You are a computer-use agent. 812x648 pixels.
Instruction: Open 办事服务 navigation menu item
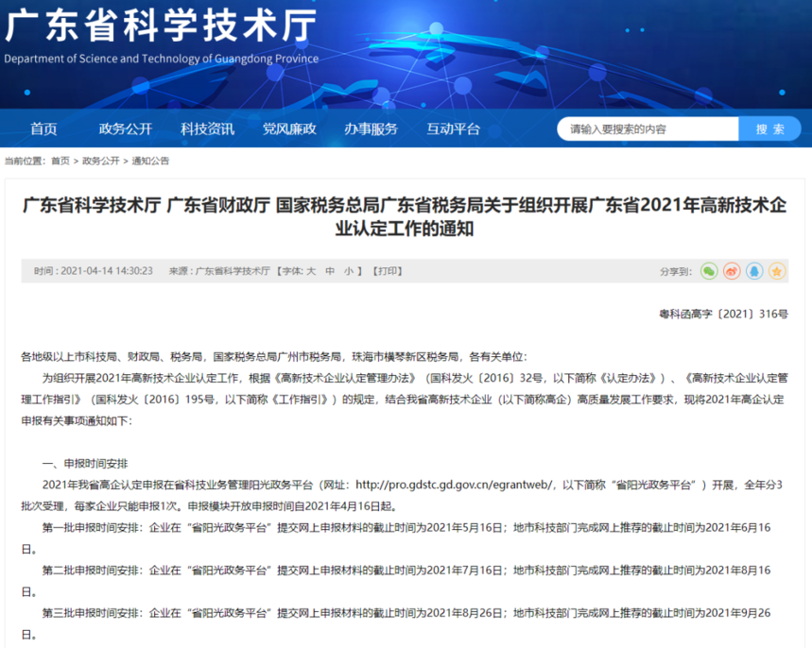point(371,128)
